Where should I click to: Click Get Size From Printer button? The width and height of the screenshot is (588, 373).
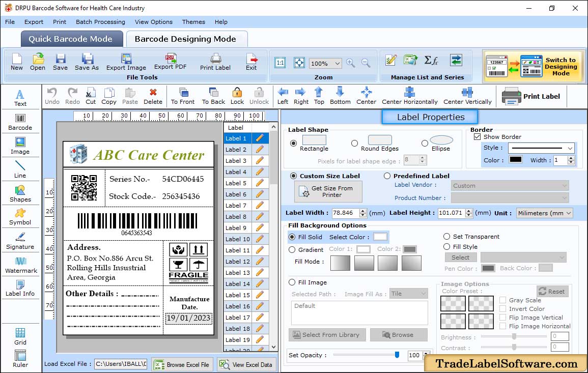pos(328,191)
